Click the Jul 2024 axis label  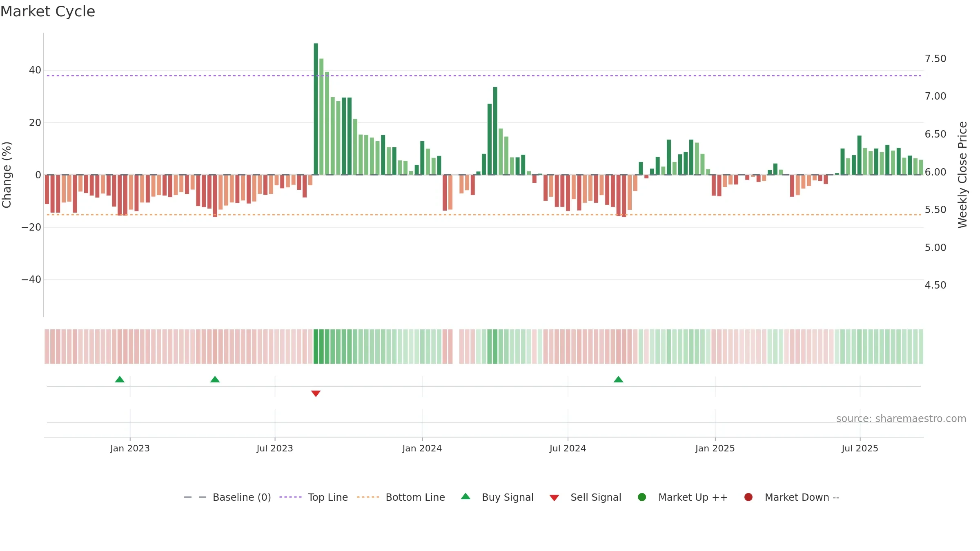(x=568, y=448)
